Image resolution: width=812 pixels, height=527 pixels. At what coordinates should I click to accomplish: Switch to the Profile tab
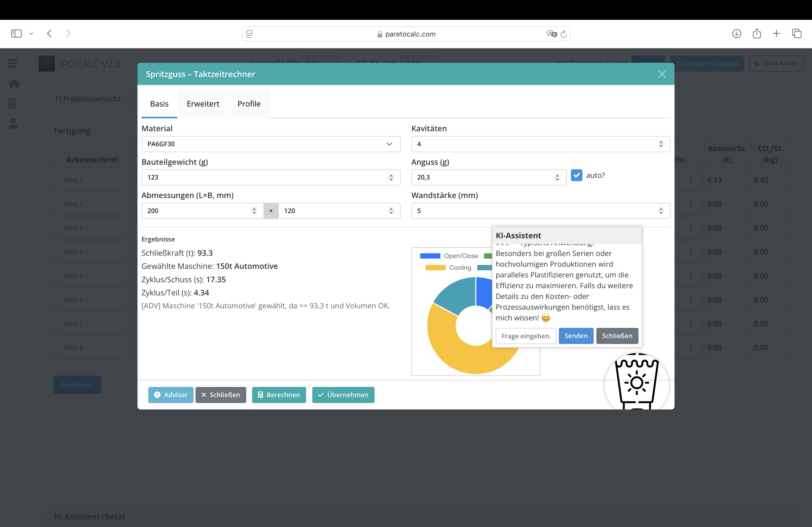[x=249, y=104]
